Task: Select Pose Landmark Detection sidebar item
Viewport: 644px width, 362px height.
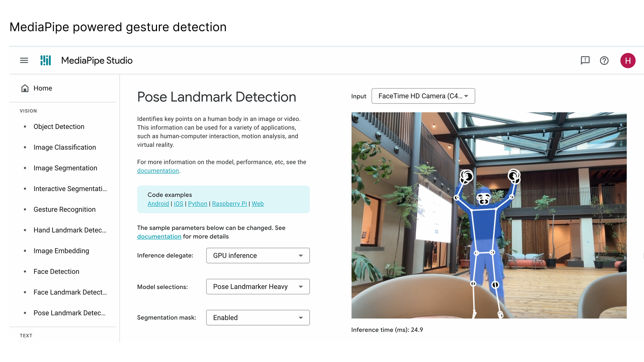Action: point(69,313)
